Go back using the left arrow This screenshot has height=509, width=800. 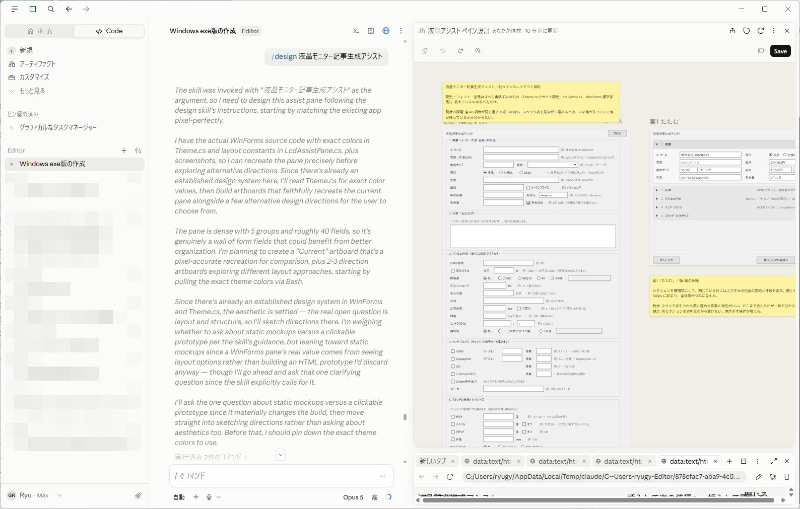(69, 9)
